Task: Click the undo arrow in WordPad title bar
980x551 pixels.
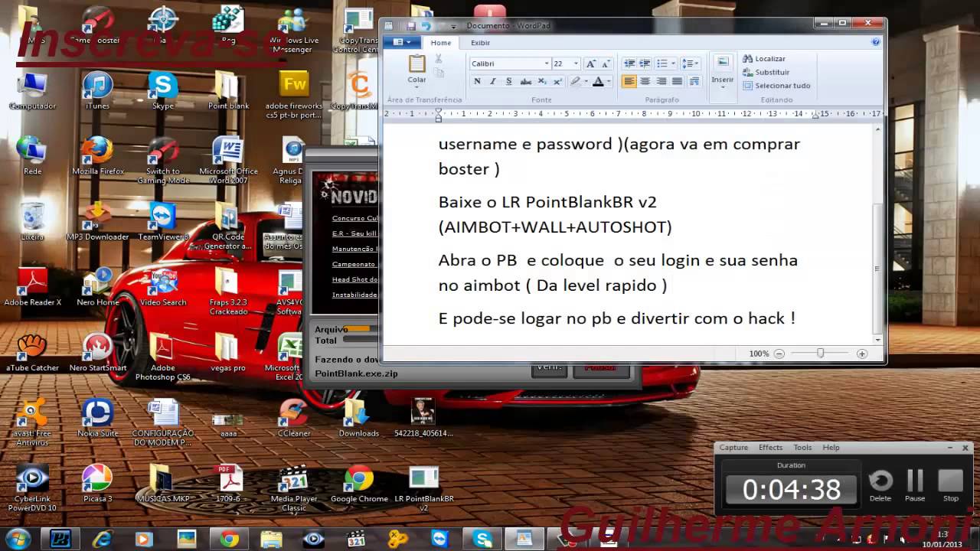Action: tap(426, 25)
